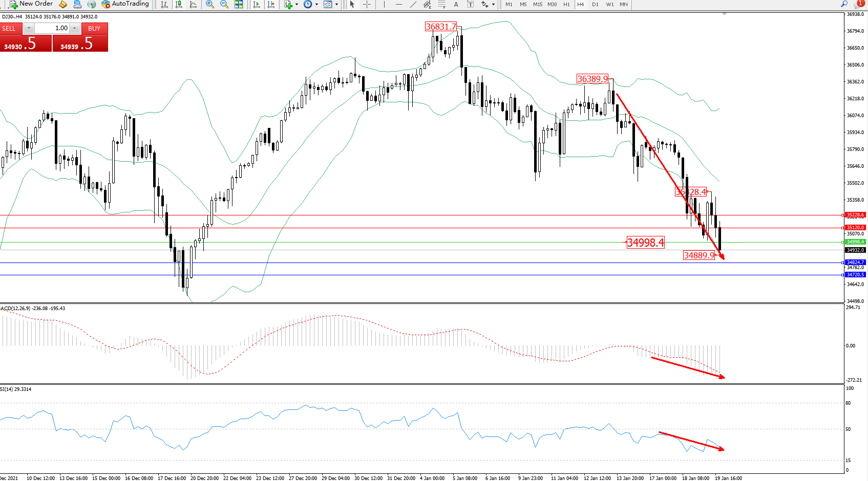Expand the chart templates dropdown arrow
Image resolution: width=868 pixels, height=481 pixels.
tap(336, 4)
